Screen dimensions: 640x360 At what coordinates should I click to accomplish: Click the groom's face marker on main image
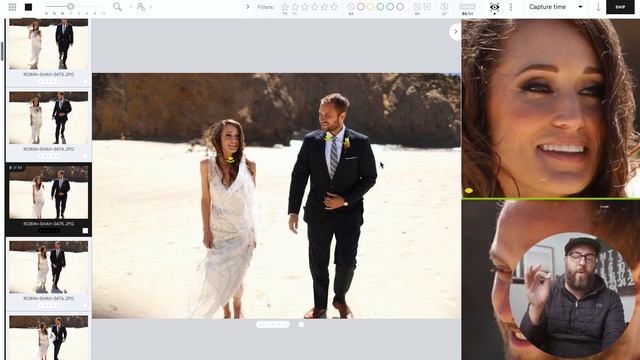pyautogui.click(x=329, y=138)
